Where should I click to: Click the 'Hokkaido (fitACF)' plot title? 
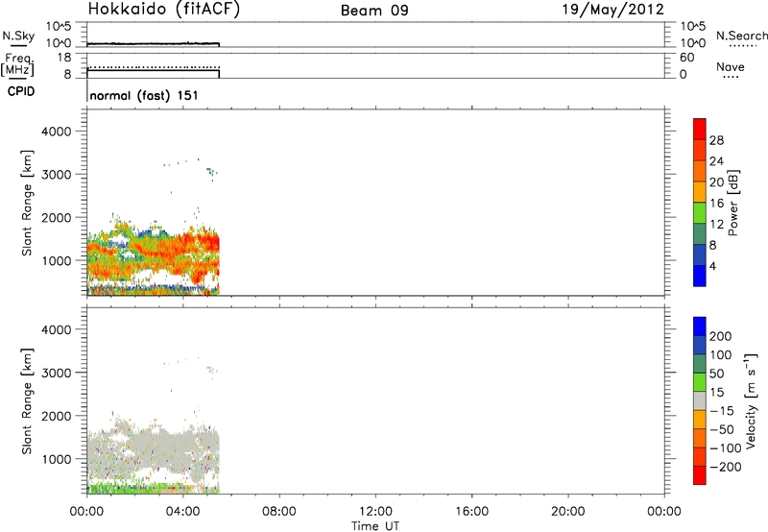coord(164,10)
